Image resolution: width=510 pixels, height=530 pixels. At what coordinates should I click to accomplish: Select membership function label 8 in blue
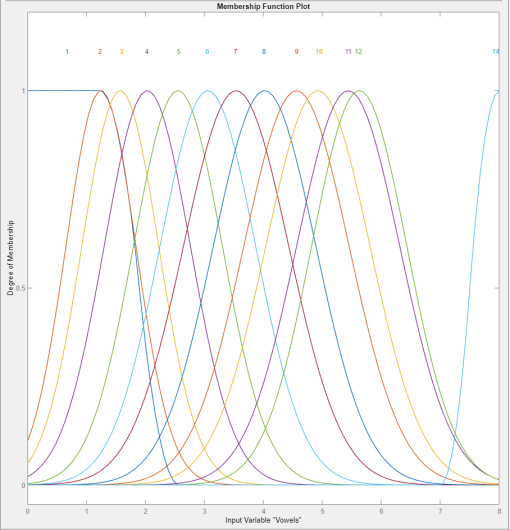tap(264, 52)
